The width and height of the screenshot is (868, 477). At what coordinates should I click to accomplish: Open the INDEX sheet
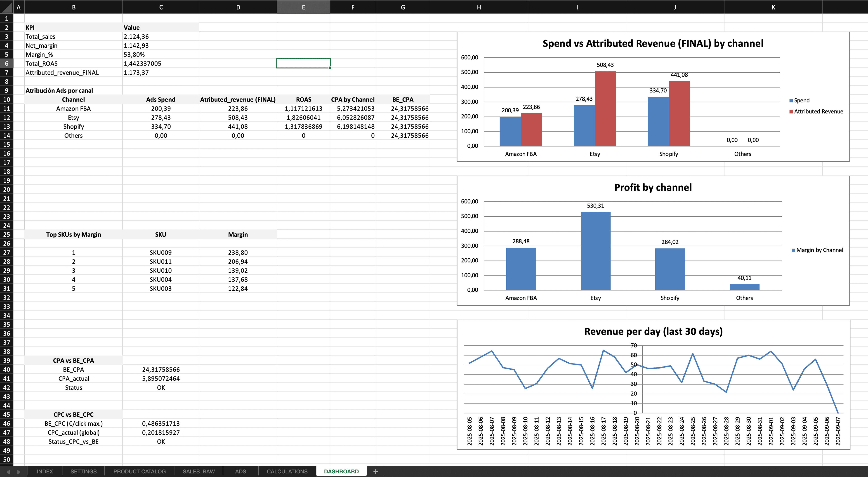(45, 471)
